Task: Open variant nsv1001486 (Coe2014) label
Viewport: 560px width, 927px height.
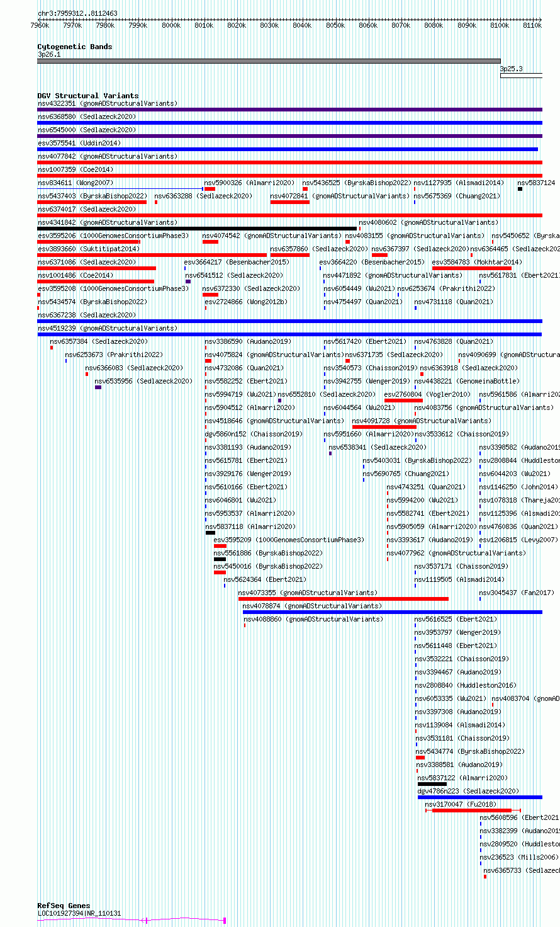Action: coord(76,275)
